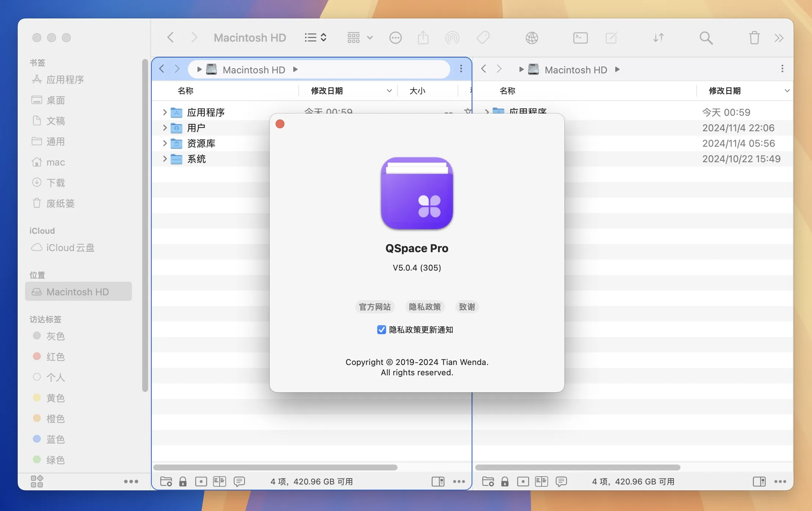Open right pane three-dot menu
The image size is (812, 511).
[x=782, y=69]
